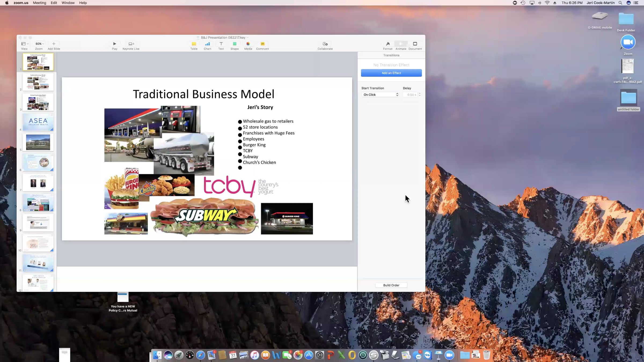Click the Delay 0.50 s field

(410, 95)
